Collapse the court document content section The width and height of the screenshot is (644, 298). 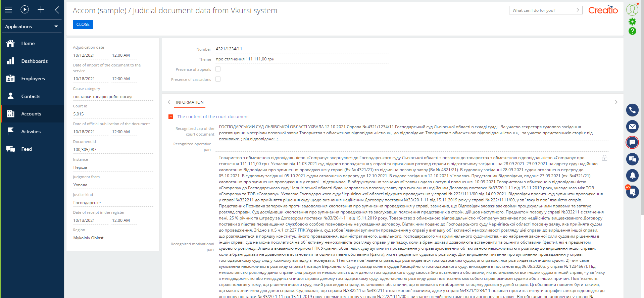[170, 117]
